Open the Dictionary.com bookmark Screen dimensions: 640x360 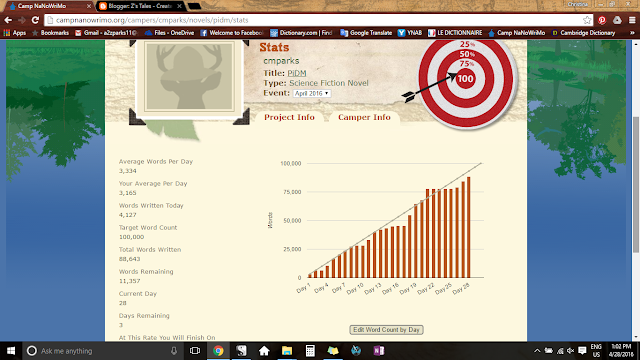pyautogui.click(x=302, y=33)
